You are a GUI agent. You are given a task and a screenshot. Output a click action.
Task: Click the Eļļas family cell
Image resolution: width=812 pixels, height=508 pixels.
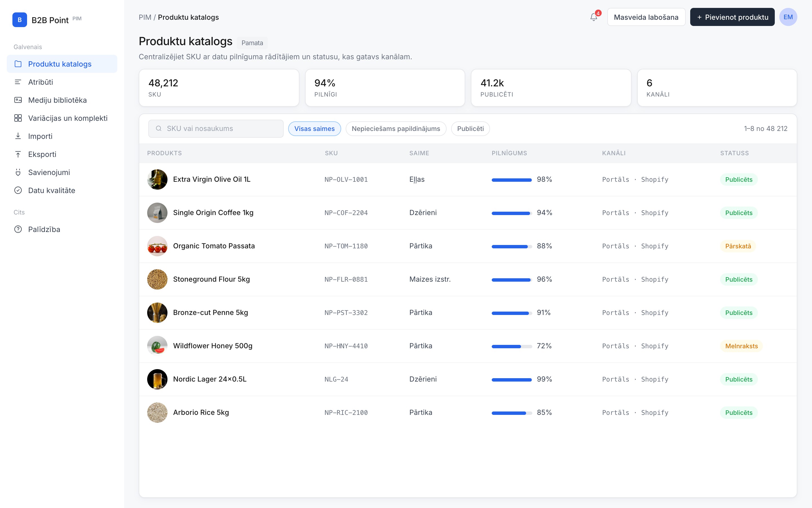[x=417, y=179]
